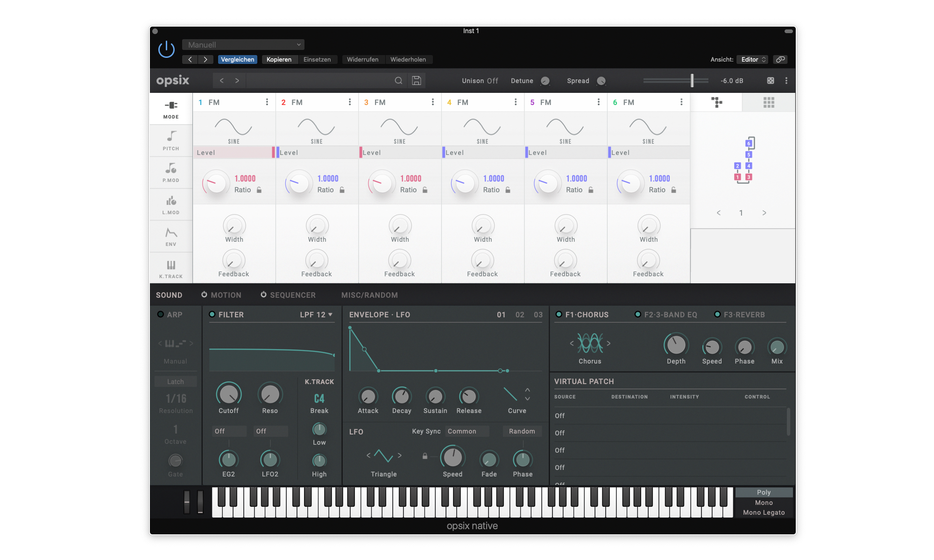Viewport: 934px width, 560px height.
Task: Open the ENV panel
Action: point(171,236)
